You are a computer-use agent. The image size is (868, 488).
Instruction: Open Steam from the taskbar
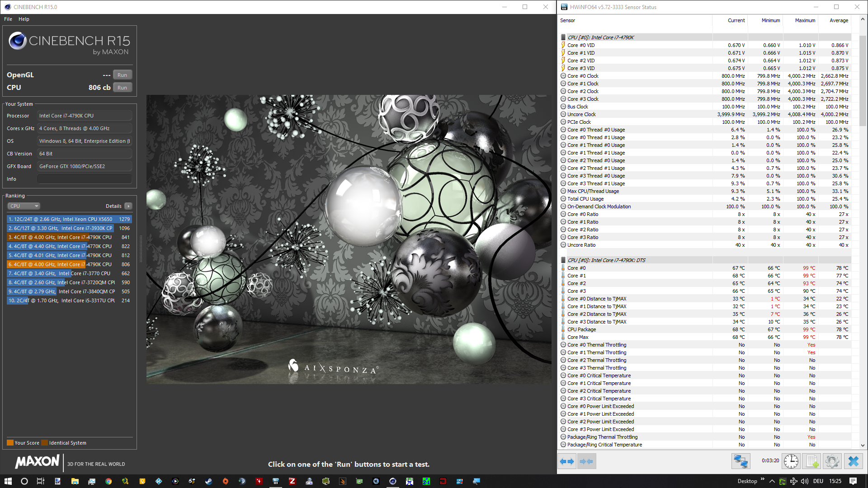pos(208,481)
